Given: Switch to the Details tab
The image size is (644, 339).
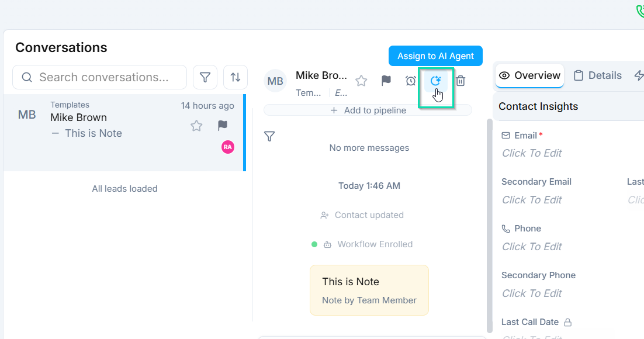Looking at the screenshot, I should (597, 75).
